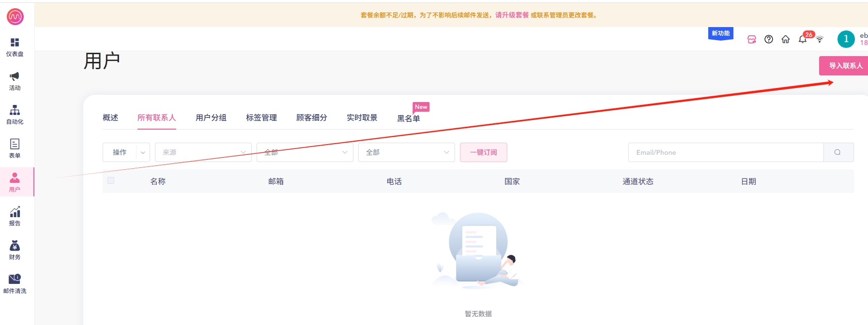The height and width of the screenshot is (325, 868).
Task: Open the 自动化 automation section
Action: click(15, 115)
